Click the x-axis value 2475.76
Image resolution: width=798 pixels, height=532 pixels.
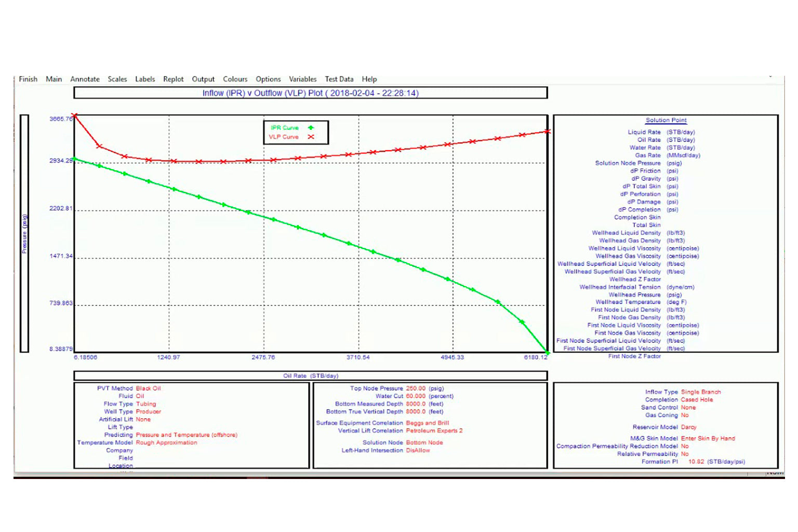263,357
